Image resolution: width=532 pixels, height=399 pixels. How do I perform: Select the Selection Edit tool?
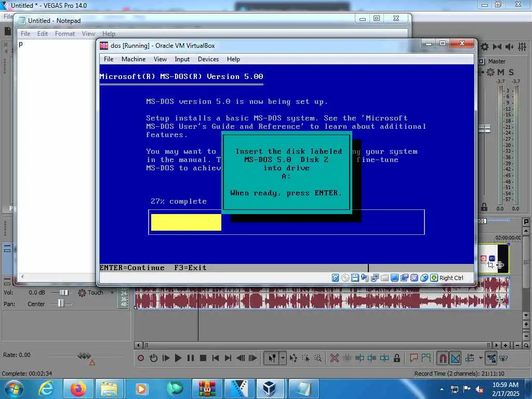tap(305, 358)
